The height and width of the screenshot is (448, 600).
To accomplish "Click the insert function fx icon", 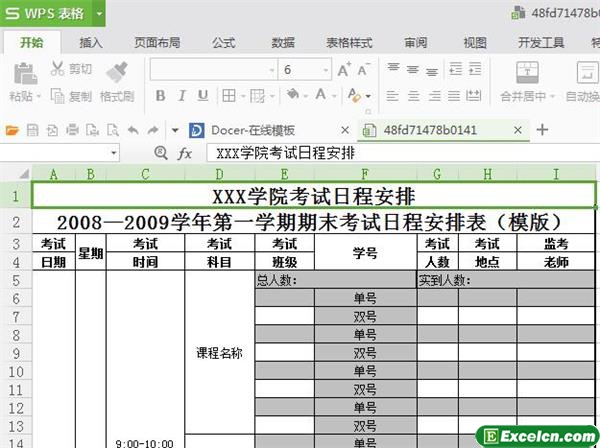I will [184, 153].
